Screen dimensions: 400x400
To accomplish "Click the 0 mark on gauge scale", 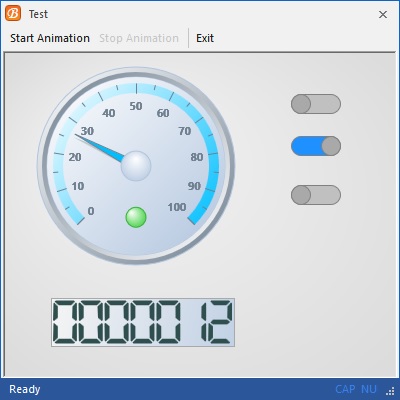I will [91, 211].
